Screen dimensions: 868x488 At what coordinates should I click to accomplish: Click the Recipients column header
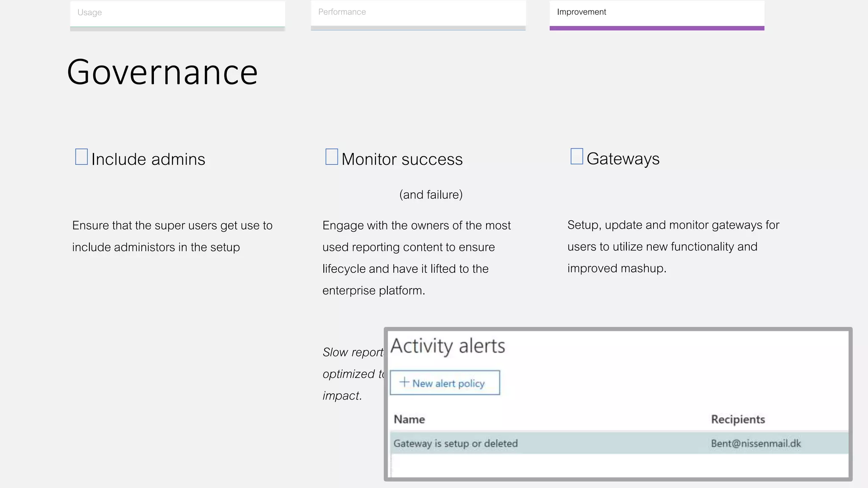738,419
